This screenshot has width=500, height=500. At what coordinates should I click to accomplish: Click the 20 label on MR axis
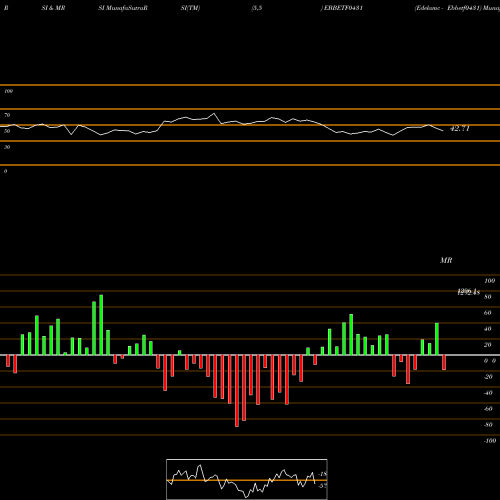(488, 345)
